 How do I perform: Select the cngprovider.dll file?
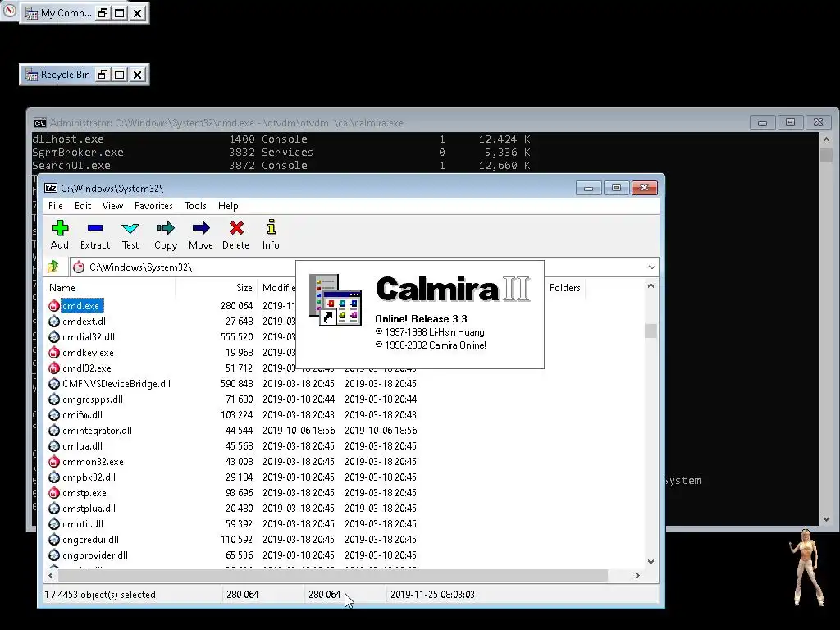click(x=95, y=555)
